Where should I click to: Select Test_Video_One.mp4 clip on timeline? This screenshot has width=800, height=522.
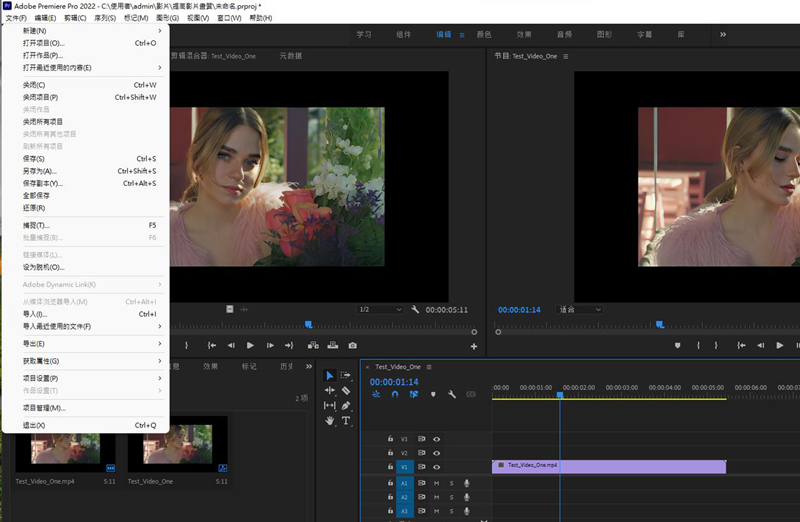point(608,466)
